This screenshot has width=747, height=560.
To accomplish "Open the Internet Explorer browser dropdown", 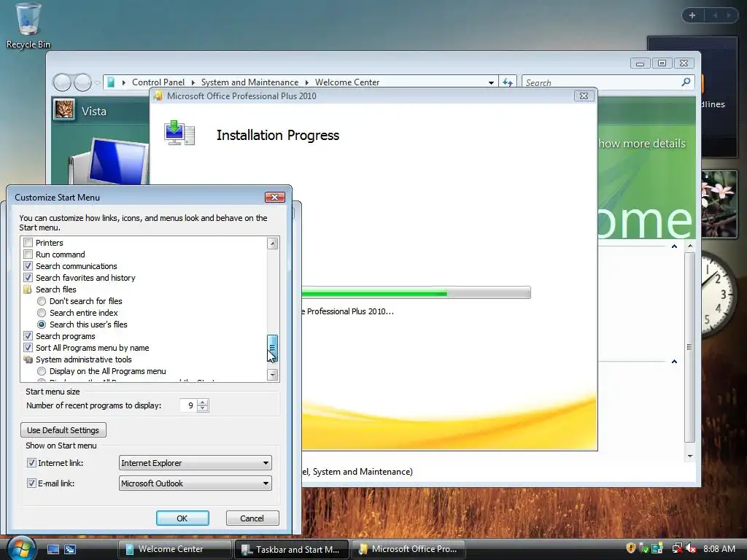I will [x=196, y=462].
